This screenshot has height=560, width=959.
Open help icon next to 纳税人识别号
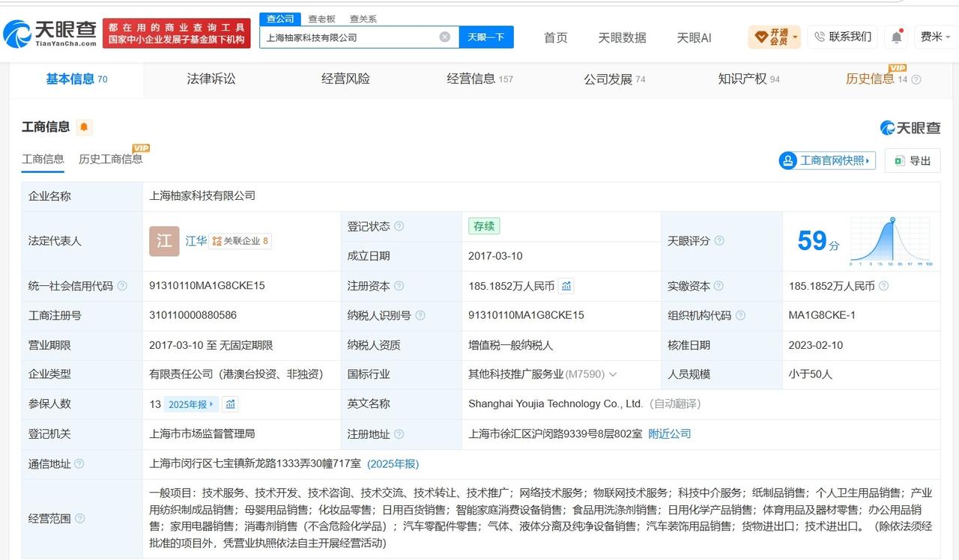point(420,316)
